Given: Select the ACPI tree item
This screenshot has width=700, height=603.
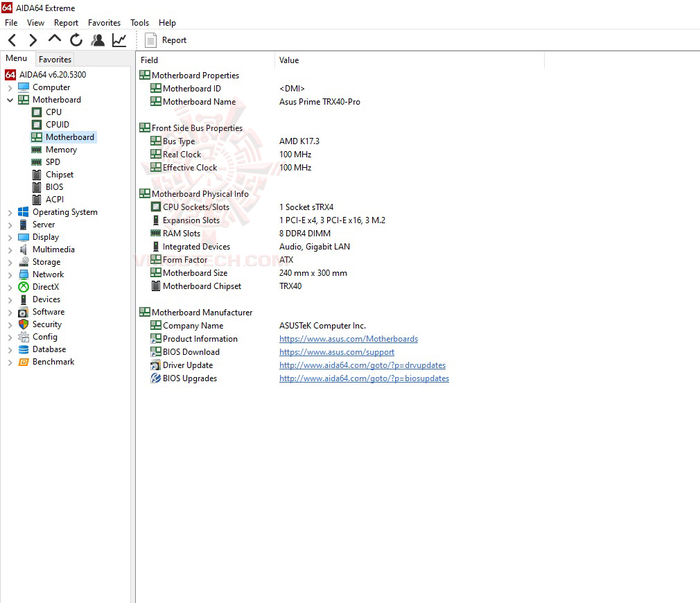Looking at the screenshot, I should click(55, 200).
